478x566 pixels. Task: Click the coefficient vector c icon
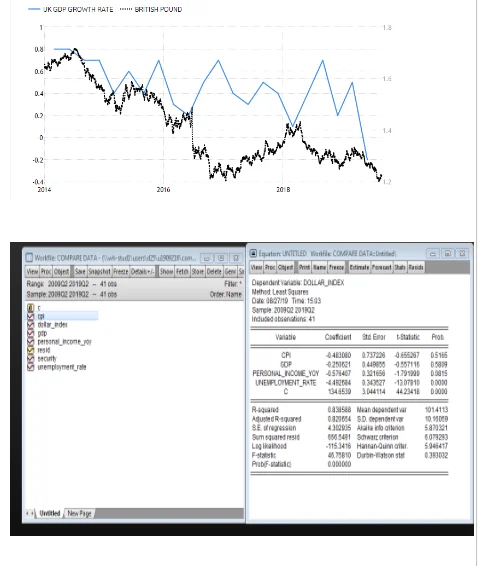(x=31, y=308)
